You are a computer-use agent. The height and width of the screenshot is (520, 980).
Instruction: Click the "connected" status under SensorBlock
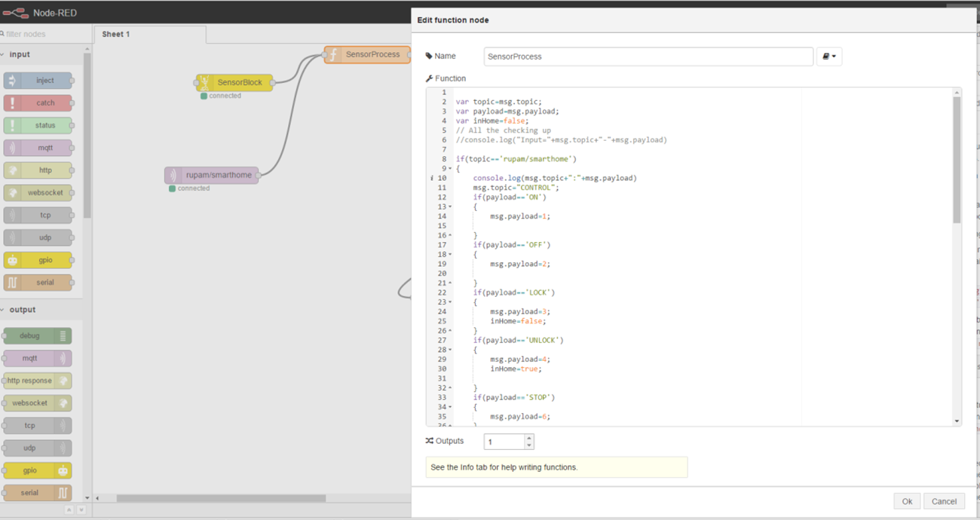click(x=225, y=96)
